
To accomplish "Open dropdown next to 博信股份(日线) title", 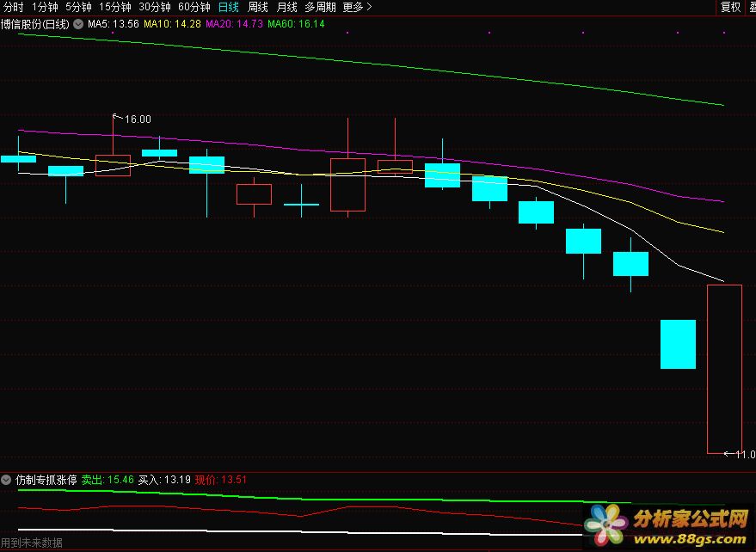I will point(78,24).
